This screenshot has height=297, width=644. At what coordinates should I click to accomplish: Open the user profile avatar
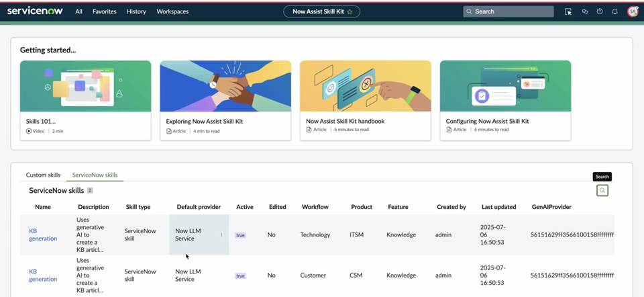633,11
